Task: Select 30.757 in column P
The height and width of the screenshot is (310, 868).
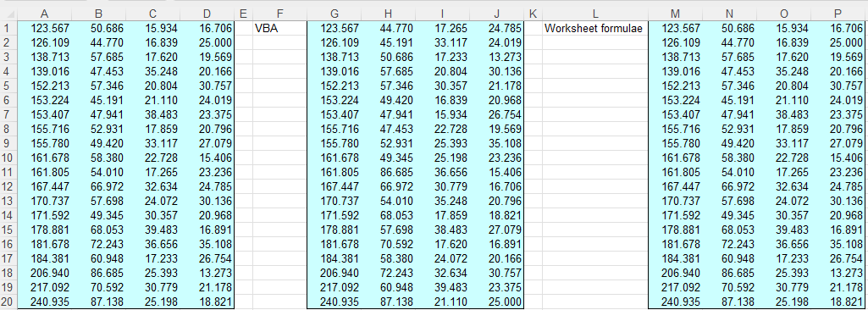Action: (x=838, y=86)
